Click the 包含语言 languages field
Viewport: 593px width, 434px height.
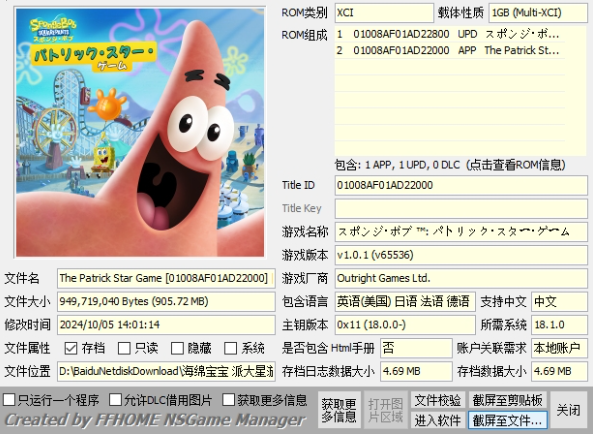pyautogui.click(x=405, y=301)
